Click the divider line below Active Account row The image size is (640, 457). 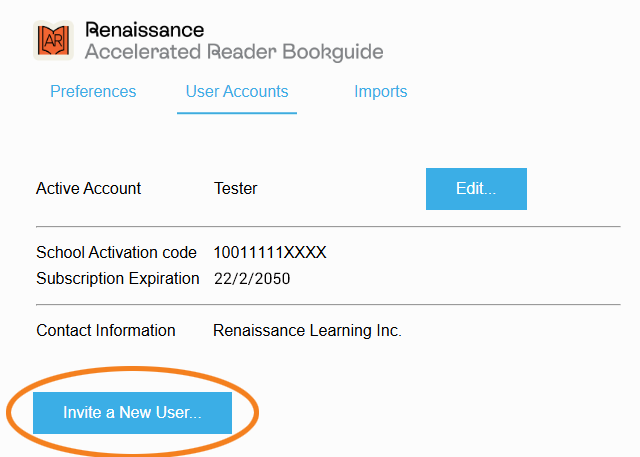click(x=328, y=227)
